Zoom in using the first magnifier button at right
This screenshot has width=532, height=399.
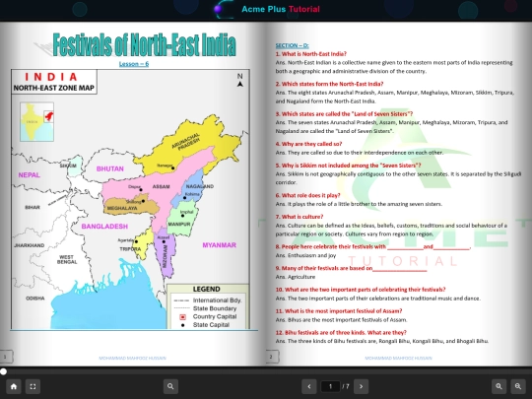click(499, 386)
